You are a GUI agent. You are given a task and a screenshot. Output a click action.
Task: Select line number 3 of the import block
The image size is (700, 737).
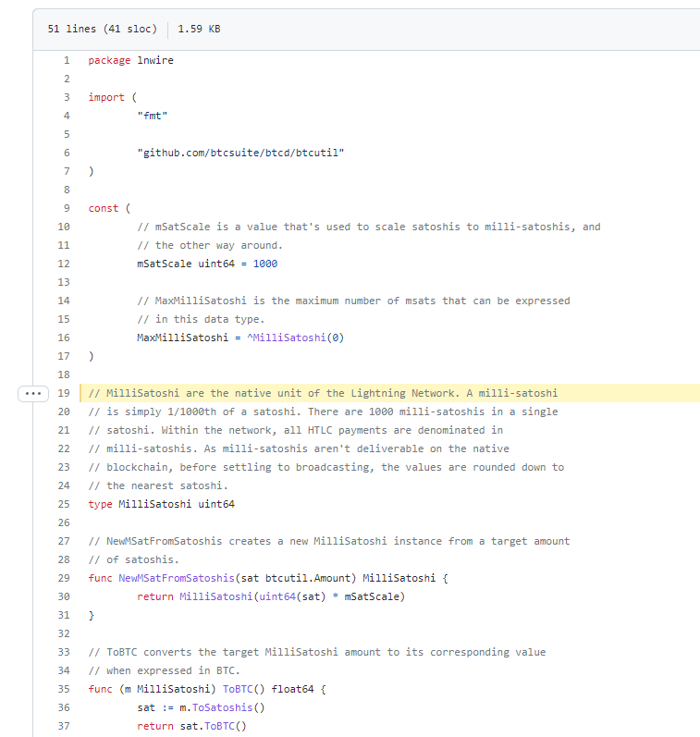tap(66, 97)
